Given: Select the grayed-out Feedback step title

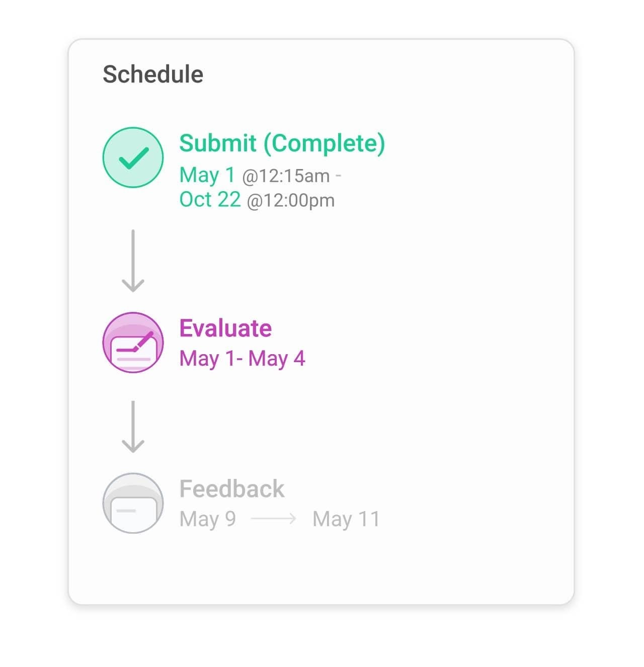Looking at the screenshot, I should (232, 489).
